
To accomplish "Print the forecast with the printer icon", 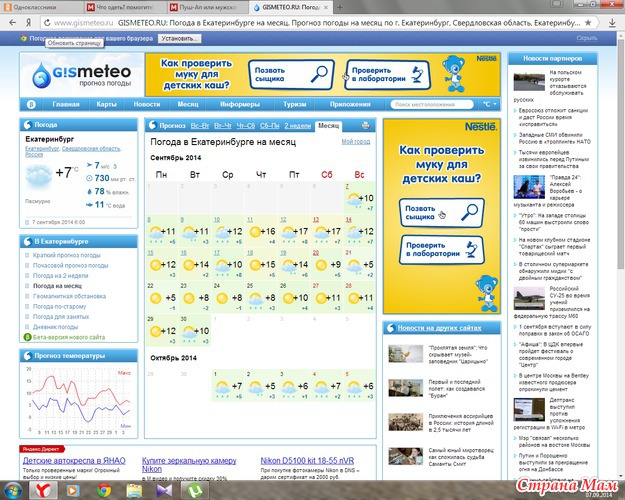I will [365, 126].
